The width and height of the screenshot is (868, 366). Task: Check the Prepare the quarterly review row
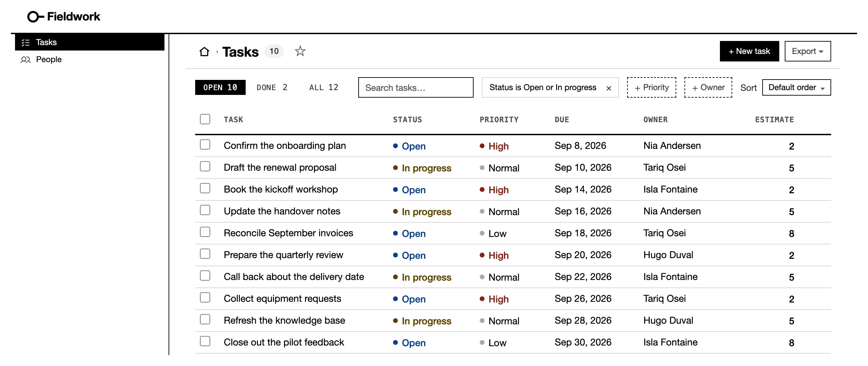coord(205,254)
